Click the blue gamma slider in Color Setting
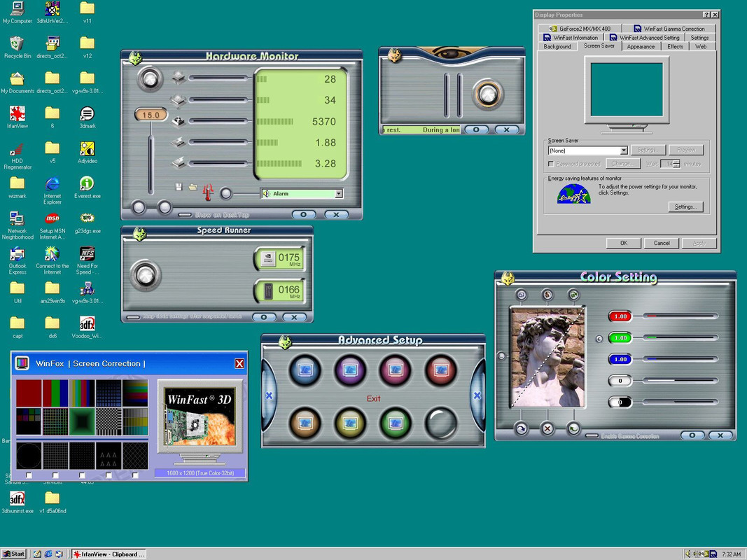 click(x=680, y=359)
